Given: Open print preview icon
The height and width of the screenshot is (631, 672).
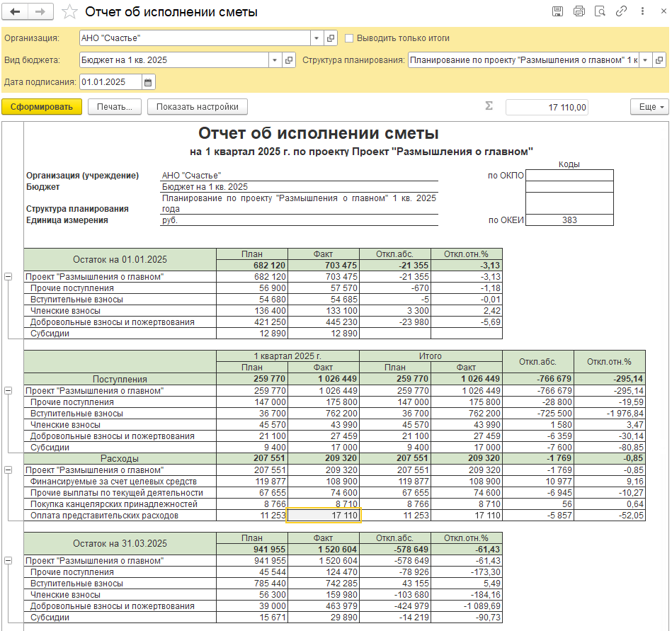Looking at the screenshot, I should coord(600,11).
